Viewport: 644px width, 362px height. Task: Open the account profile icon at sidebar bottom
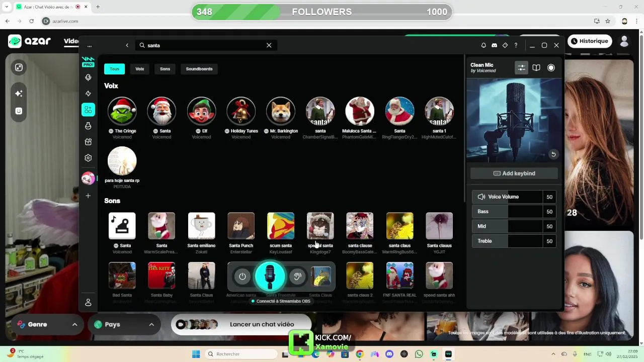pos(88,302)
